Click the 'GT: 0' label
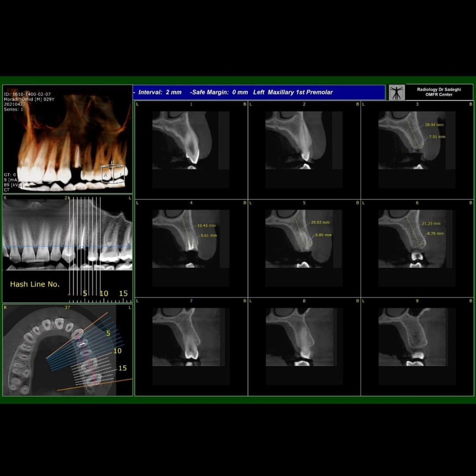 (10, 175)
